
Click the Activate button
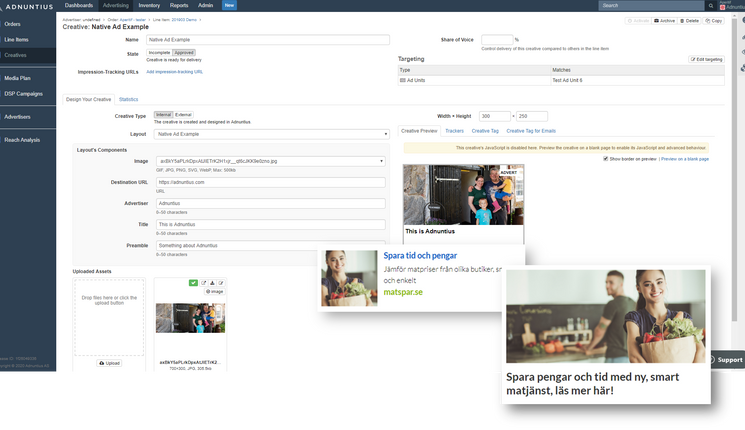(x=638, y=21)
